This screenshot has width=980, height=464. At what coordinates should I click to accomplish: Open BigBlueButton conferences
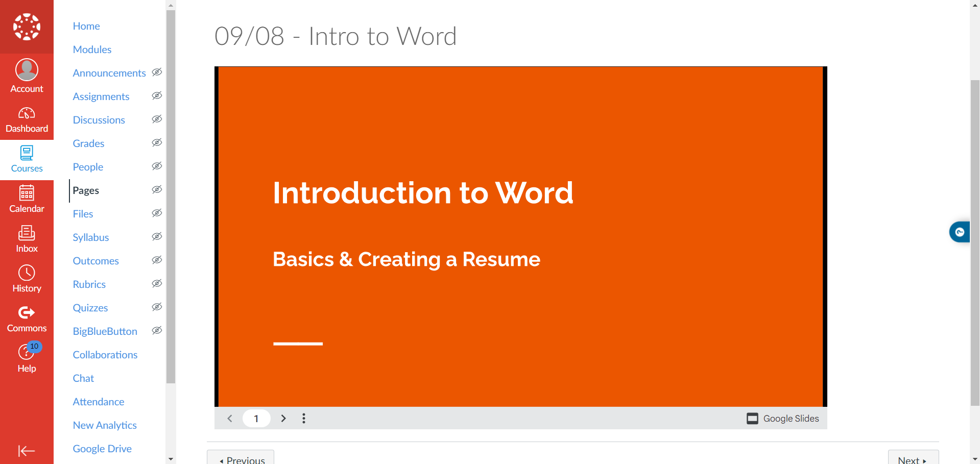[105, 331]
